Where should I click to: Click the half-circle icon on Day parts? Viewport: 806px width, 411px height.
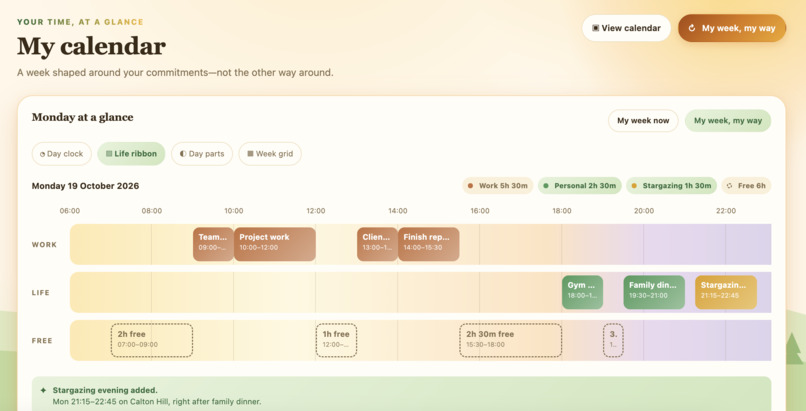(182, 154)
